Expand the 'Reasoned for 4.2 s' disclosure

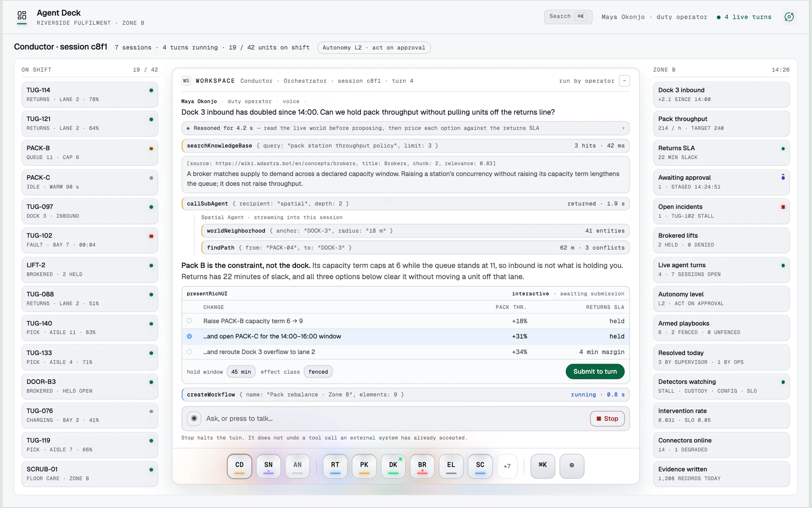(405, 128)
